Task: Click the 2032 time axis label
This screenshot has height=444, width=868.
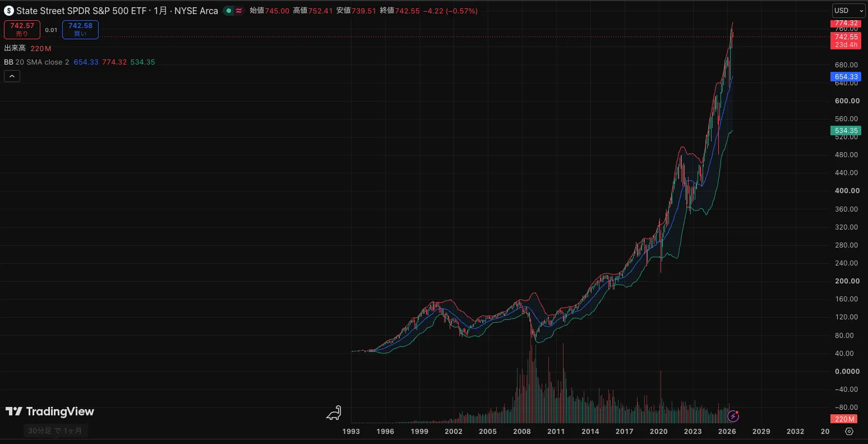Action: pyautogui.click(x=795, y=432)
